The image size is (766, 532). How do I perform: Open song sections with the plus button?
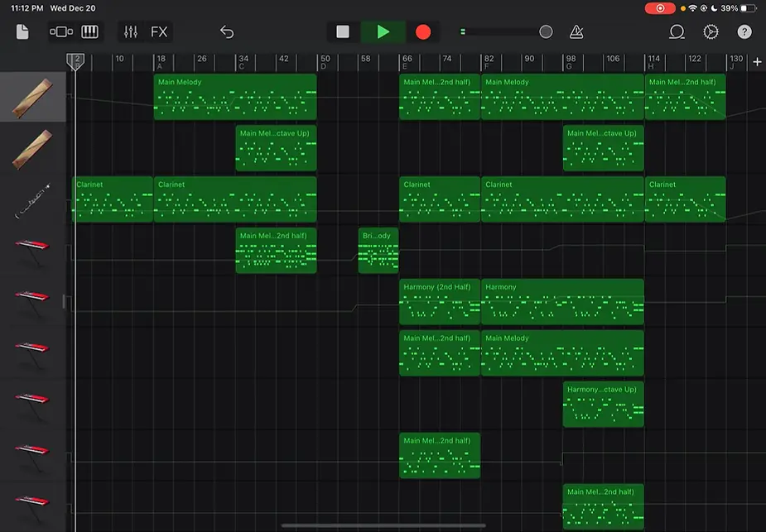pyautogui.click(x=757, y=62)
